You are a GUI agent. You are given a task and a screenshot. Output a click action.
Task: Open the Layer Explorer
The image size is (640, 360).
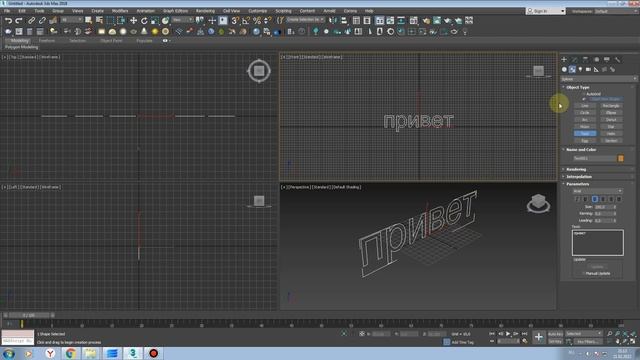coord(367,20)
